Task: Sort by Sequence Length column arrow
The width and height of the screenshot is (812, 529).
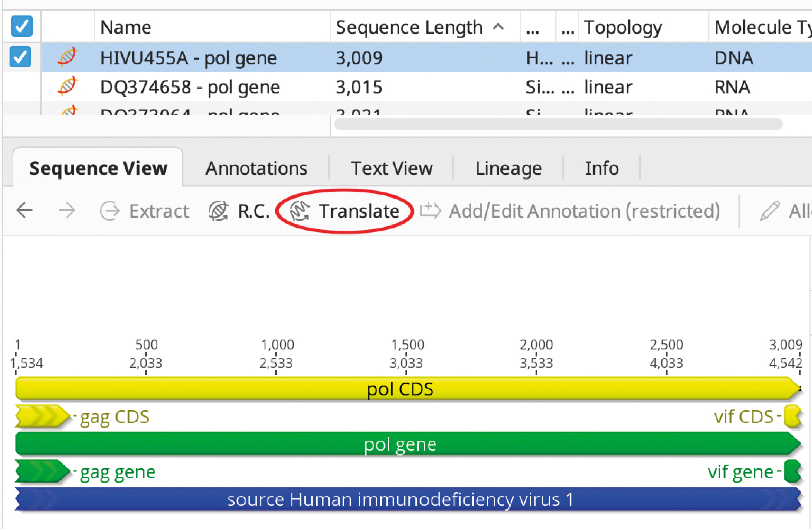Action: [498, 26]
